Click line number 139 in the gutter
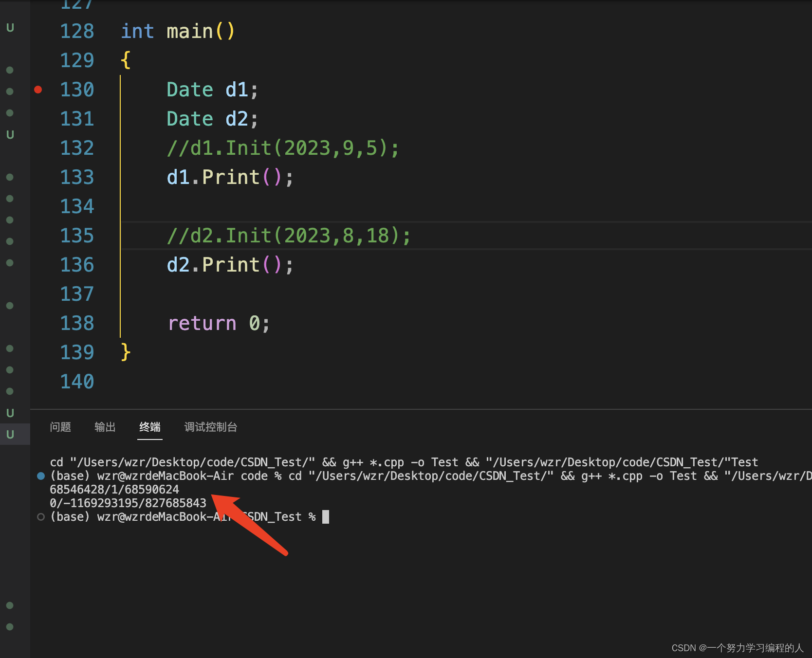Image resolution: width=812 pixels, height=658 pixels. click(77, 352)
